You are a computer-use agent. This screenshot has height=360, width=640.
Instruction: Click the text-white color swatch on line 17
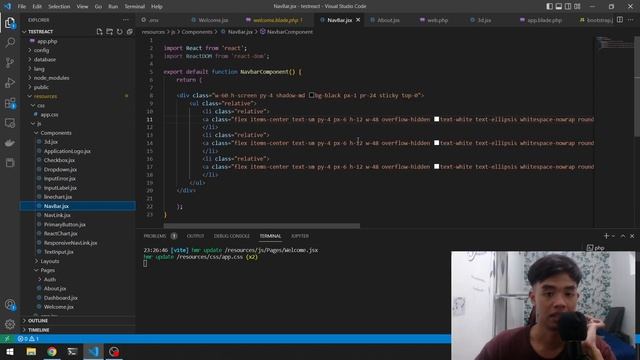436,167
